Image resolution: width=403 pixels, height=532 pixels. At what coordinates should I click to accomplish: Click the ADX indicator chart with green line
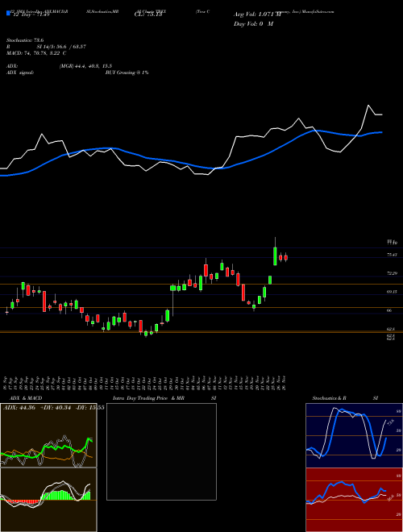(x=48, y=435)
